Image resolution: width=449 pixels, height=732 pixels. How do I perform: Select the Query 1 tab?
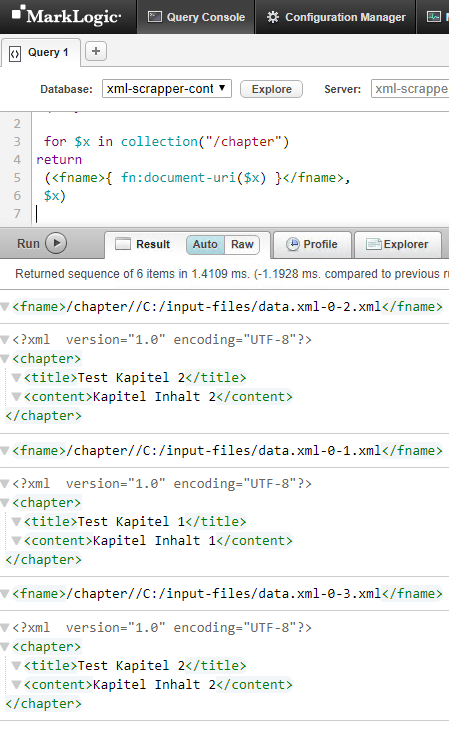(40, 52)
